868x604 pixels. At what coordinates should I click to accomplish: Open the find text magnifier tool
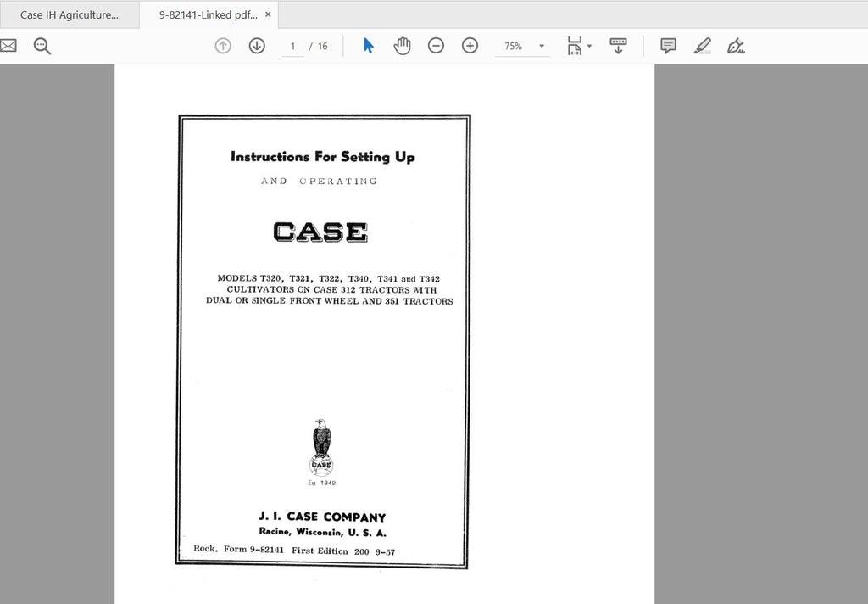[x=42, y=46]
